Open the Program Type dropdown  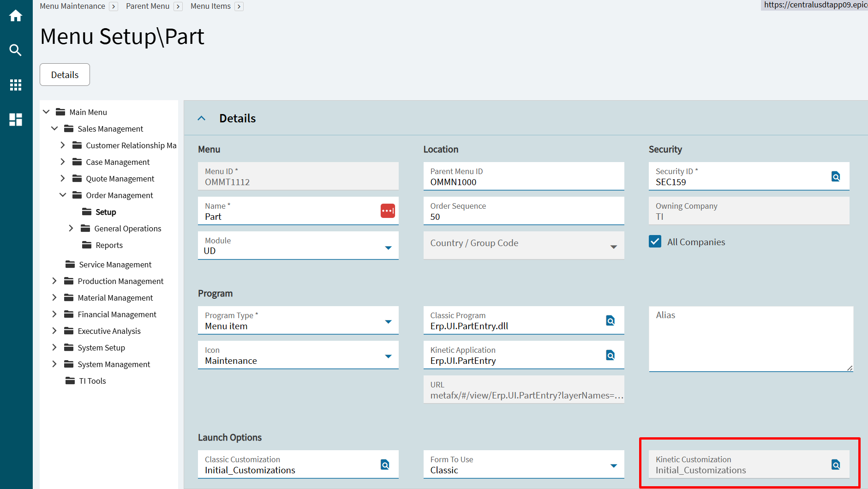tap(388, 321)
